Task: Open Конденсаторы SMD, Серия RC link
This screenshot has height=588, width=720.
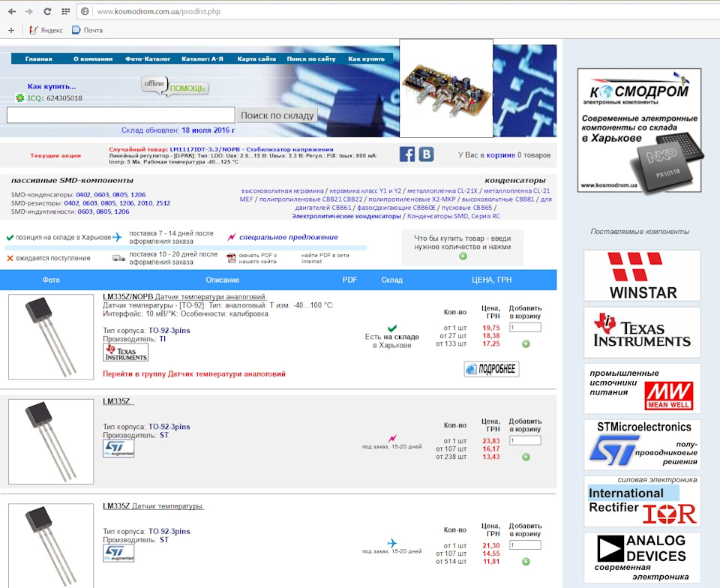Action: [x=454, y=216]
